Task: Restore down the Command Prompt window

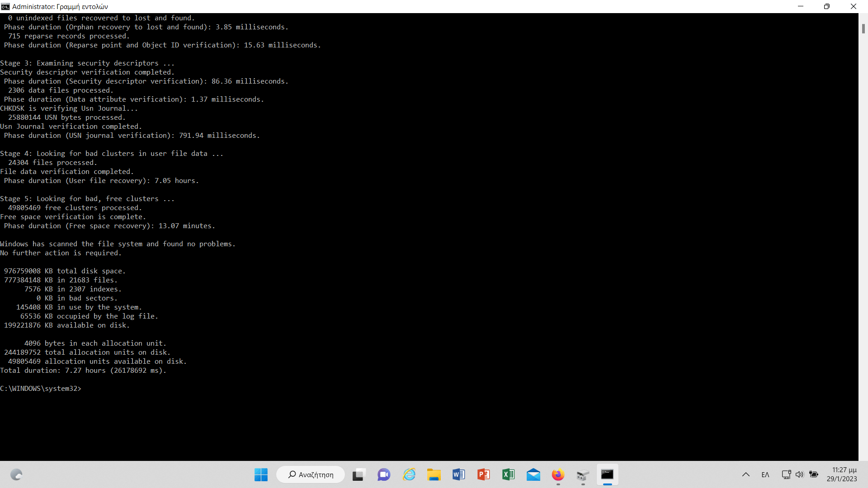Action: click(x=827, y=6)
